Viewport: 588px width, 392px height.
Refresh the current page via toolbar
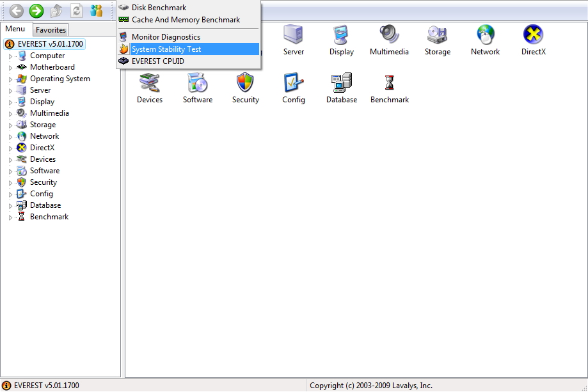point(77,11)
